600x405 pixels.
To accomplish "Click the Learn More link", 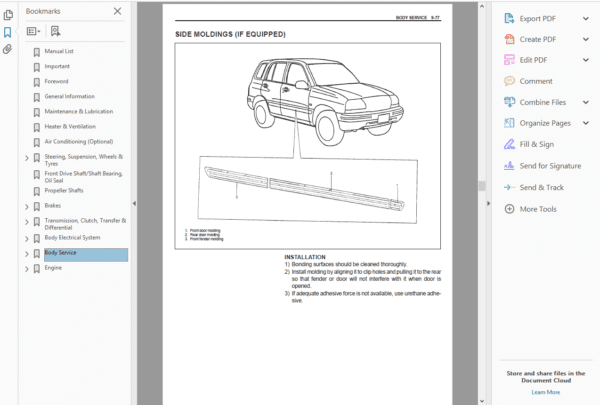I will (x=546, y=392).
